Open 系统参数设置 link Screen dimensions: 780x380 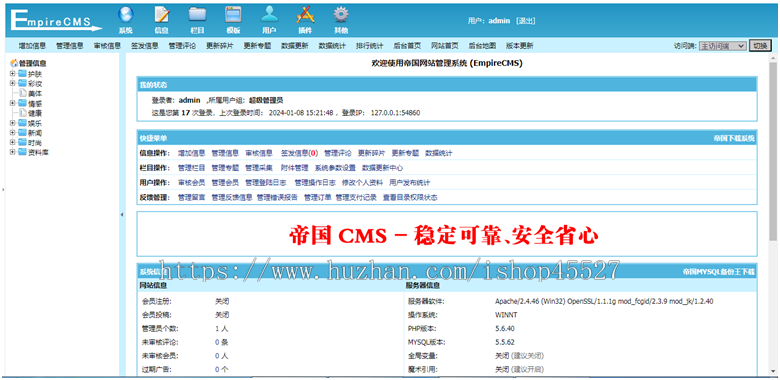[x=335, y=168]
